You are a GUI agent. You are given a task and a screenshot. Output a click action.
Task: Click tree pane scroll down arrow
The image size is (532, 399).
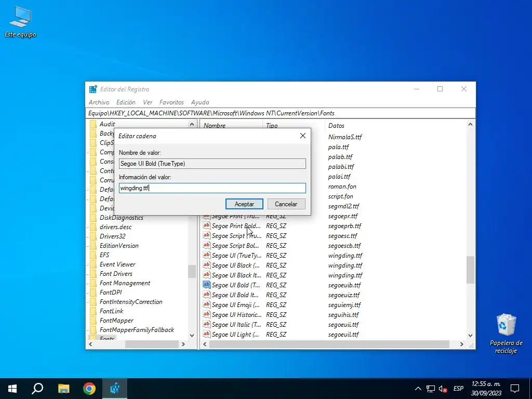tap(192, 336)
